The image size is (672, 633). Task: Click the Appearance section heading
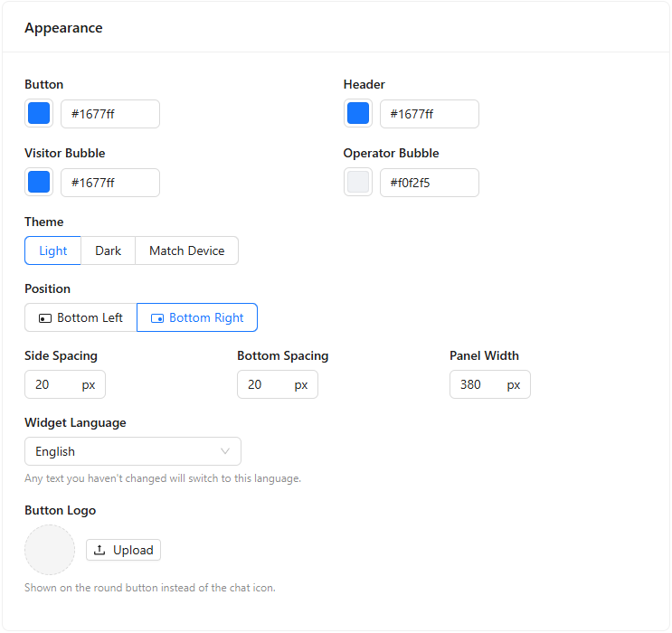coord(63,28)
